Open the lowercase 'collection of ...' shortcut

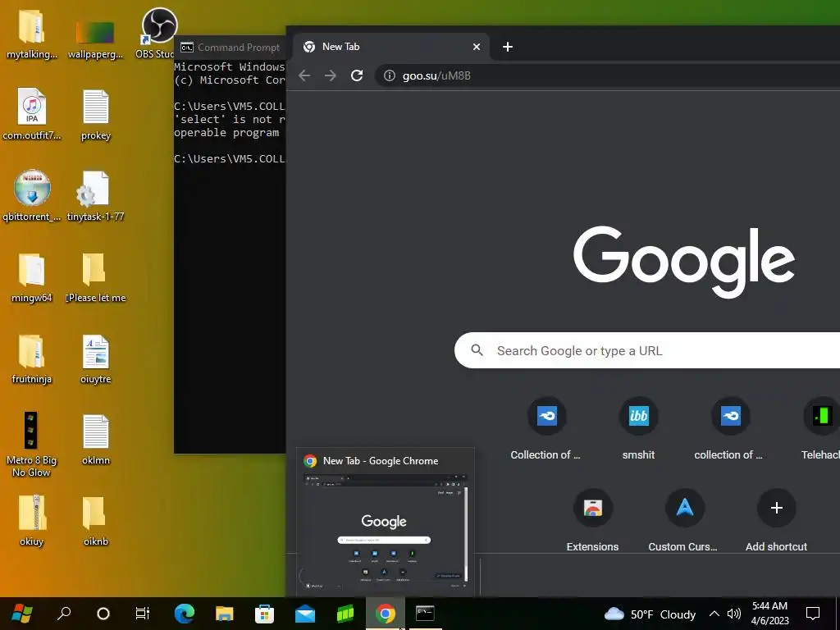731,430
